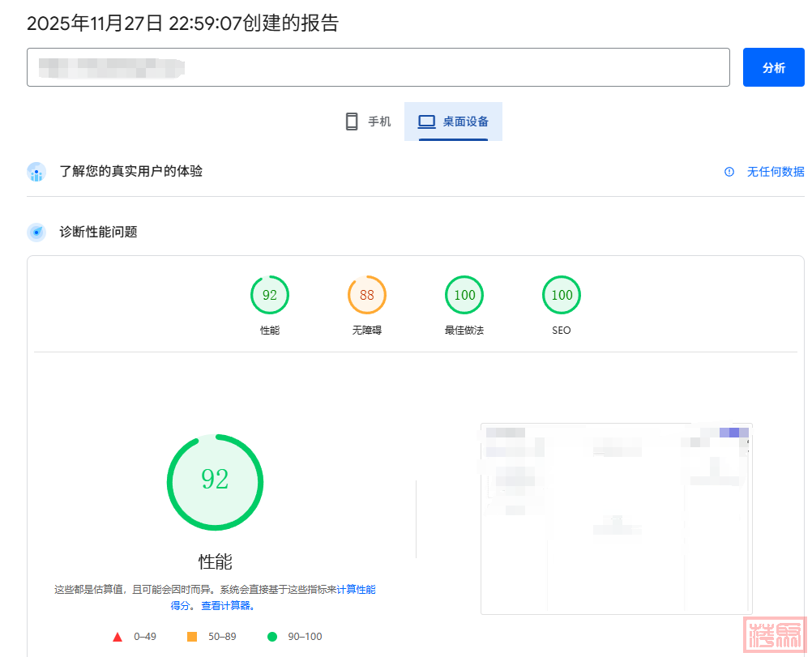Click the icon beside 了解您的真实用户的体验
Screen dimensions: 812x657
[36, 172]
